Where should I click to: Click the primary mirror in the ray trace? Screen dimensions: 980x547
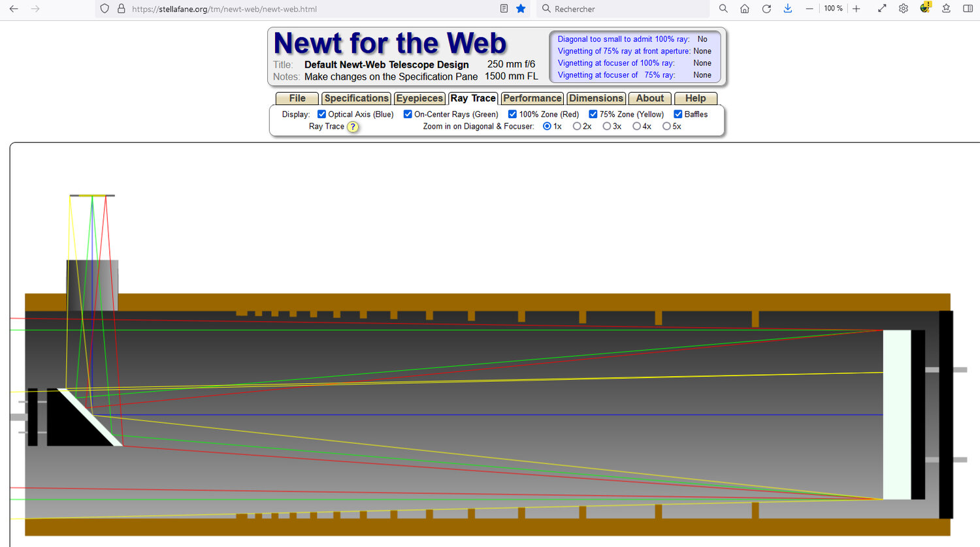[896, 414]
